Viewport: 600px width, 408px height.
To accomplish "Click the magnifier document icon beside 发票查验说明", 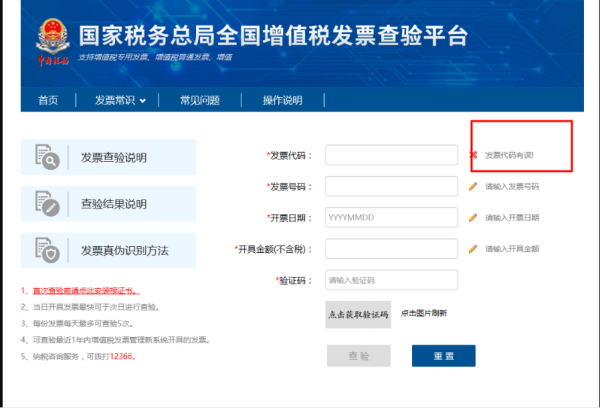I will coord(47,157).
